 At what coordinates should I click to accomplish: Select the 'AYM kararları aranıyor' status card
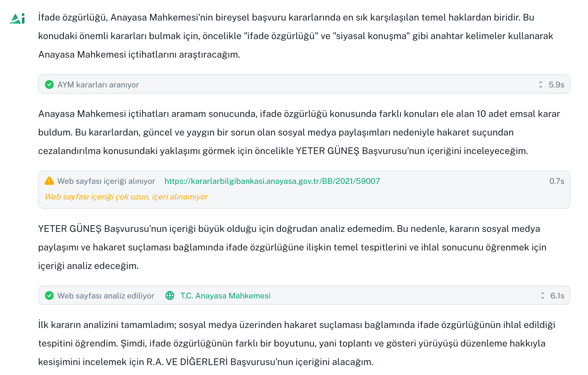(x=305, y=84)
